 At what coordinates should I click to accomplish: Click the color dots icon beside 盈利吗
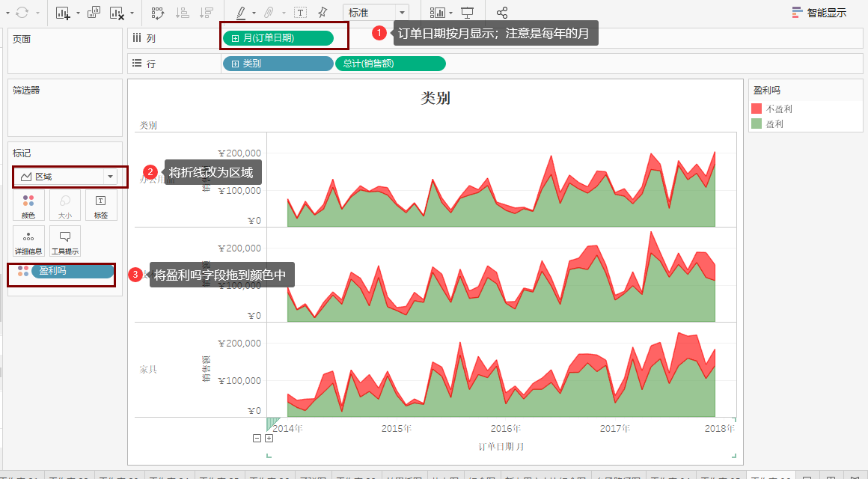click(22, 271)
